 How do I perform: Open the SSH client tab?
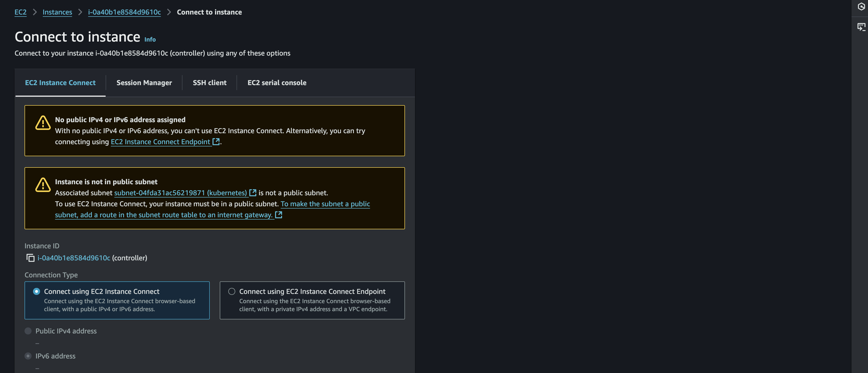click(x=209, y=83)
